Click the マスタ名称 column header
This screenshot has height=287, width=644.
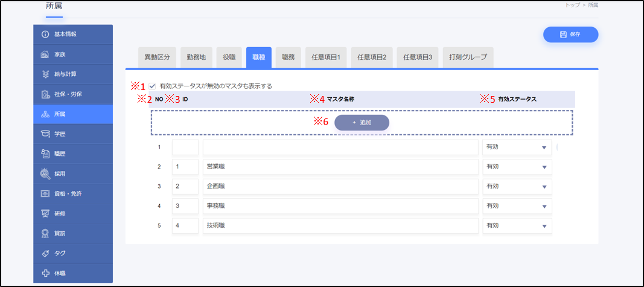(340, 99)
